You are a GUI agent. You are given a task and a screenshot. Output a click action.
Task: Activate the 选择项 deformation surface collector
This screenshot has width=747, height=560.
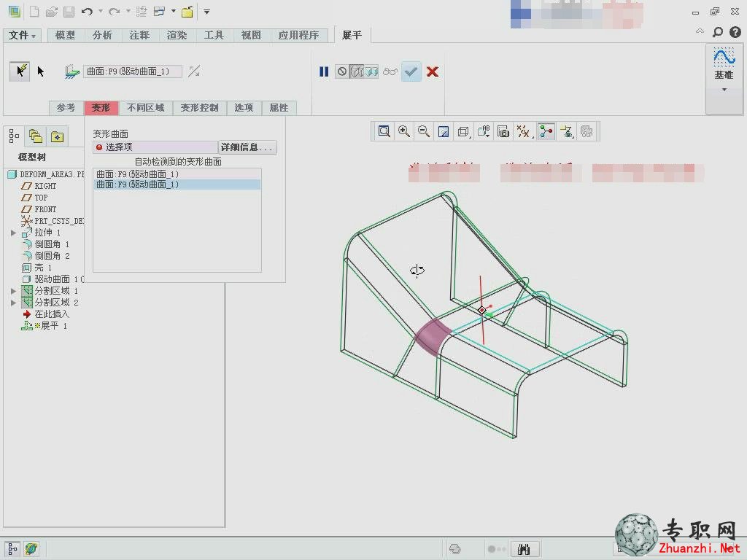[x=155, y=147]
